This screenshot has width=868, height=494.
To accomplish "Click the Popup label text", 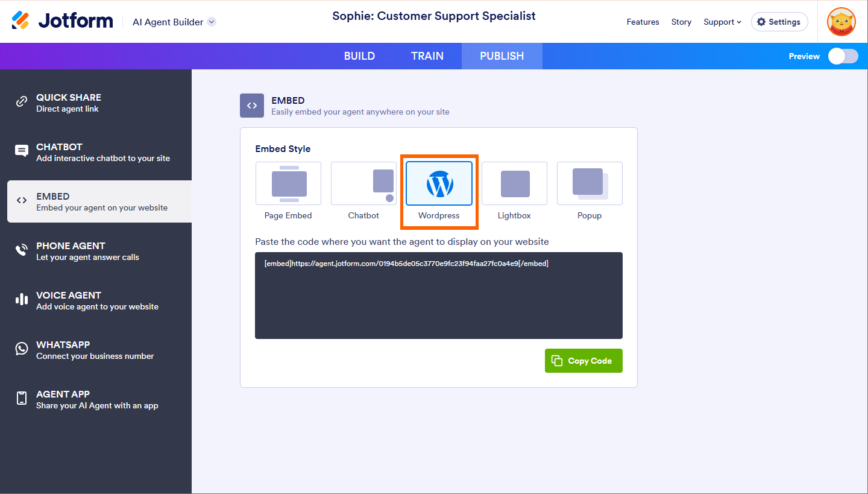I will [590, 215].
